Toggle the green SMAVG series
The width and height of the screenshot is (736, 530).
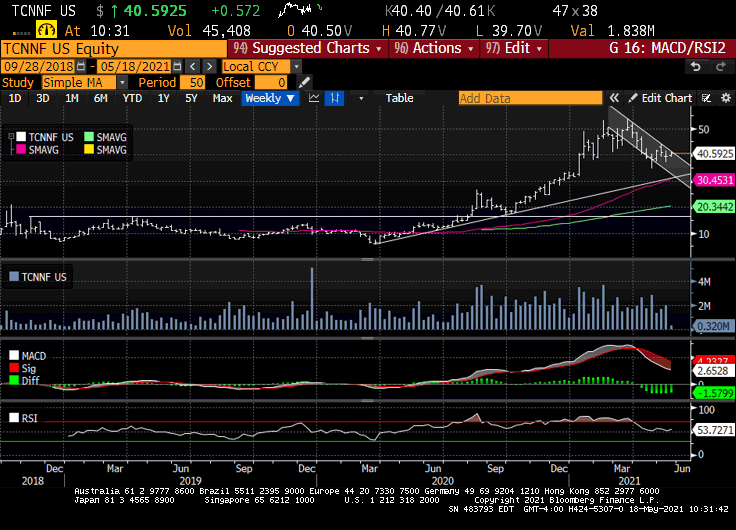pyautogui.click(x=106, y=137)
